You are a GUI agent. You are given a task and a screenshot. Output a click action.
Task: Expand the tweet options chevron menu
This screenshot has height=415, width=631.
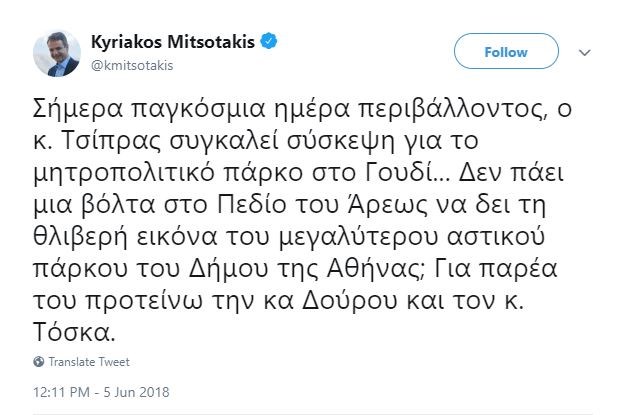click(587, 51)
